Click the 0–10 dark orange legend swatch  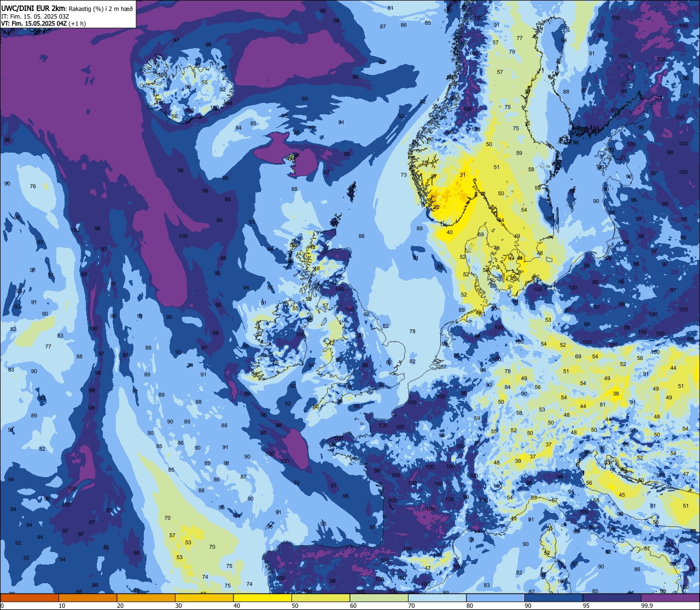coord(30,598)
